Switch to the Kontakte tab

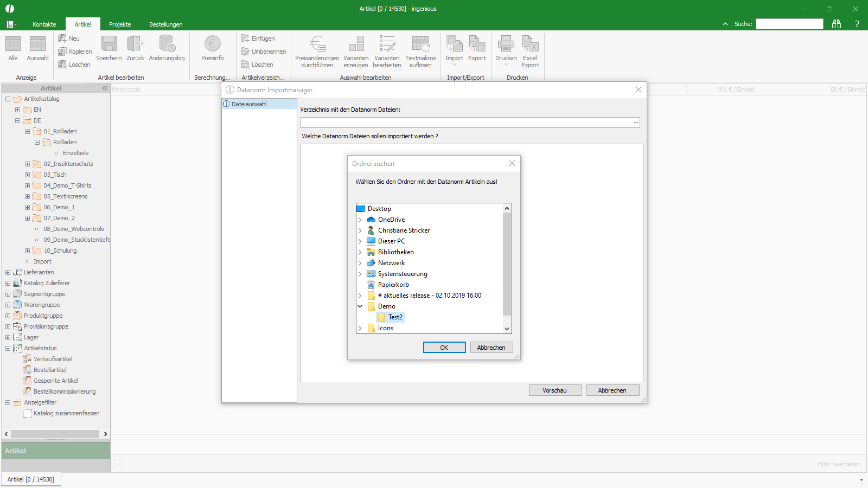click(44, 24)
